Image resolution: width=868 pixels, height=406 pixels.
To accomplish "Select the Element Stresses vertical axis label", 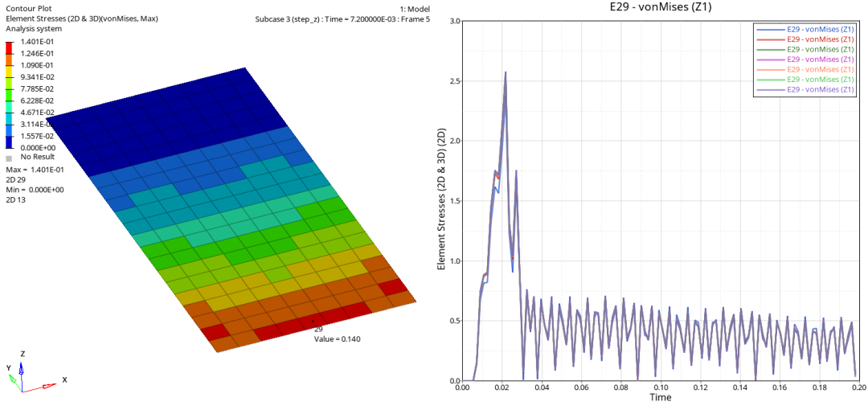I will (441, 201).
